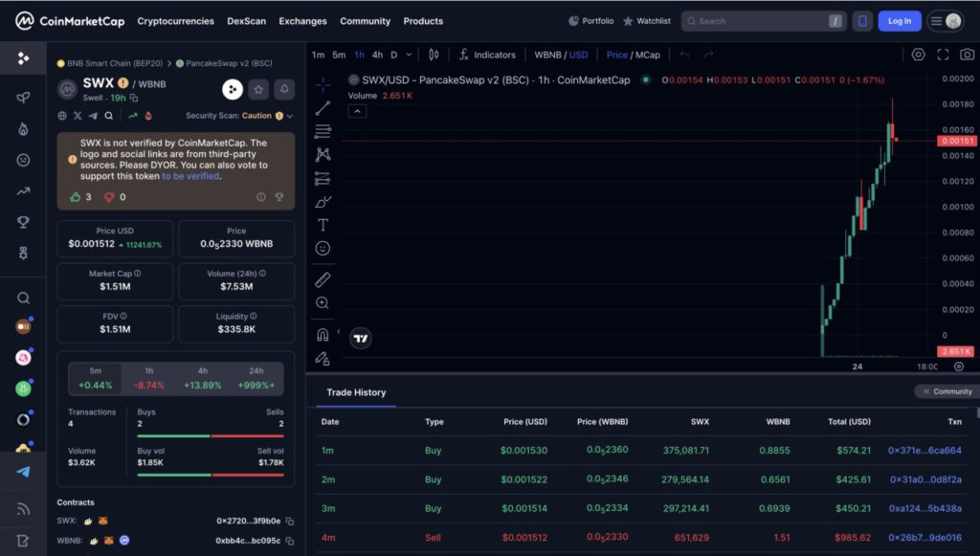Expand the Security Scan Caution details
This screenshot has width=980, height=556.
(289, 116)
